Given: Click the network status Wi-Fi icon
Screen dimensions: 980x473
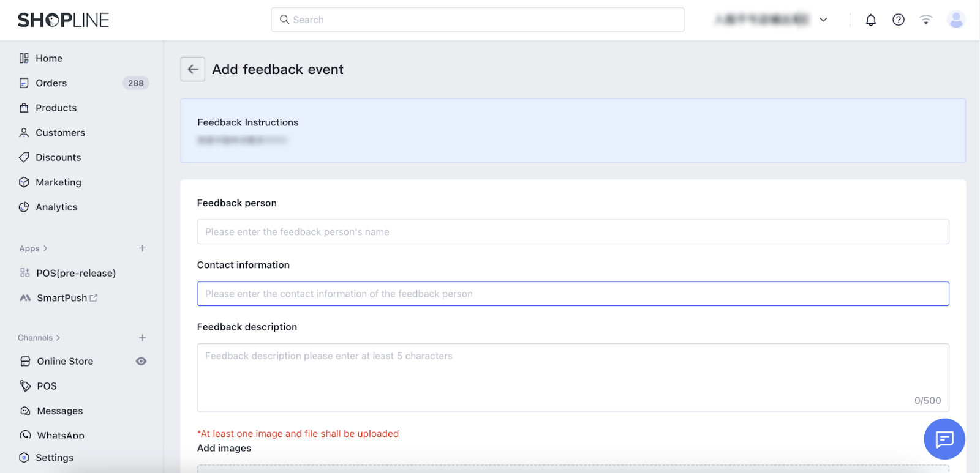Looking at the screenshot, I should pos(925,20).
